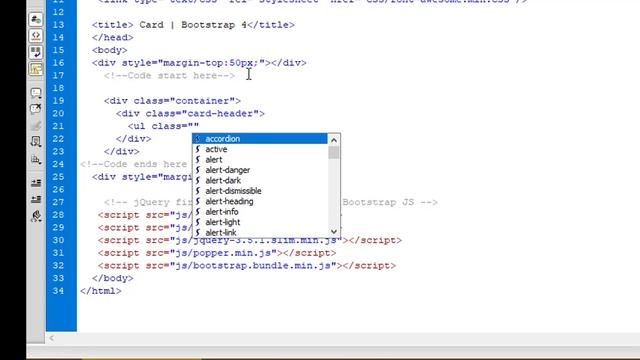Click the horizontal scrollbar left arrow
640x360 pixels.
click(51, 338)
